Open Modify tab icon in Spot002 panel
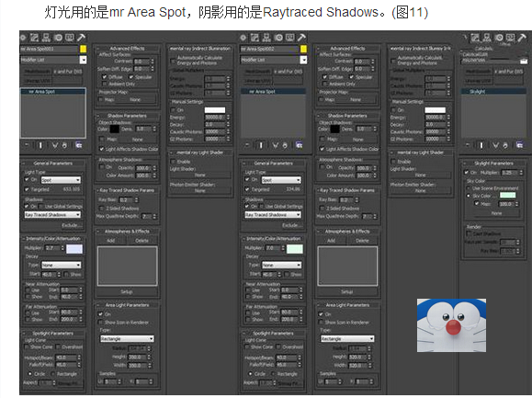This screenshot has width=532, height=398. [x=255, y=38]
